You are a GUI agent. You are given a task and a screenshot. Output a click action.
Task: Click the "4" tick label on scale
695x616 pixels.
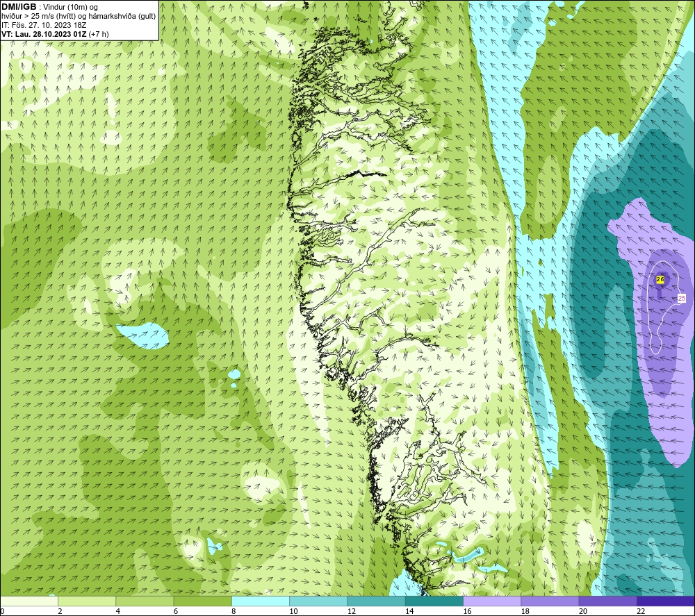(118, 612)
